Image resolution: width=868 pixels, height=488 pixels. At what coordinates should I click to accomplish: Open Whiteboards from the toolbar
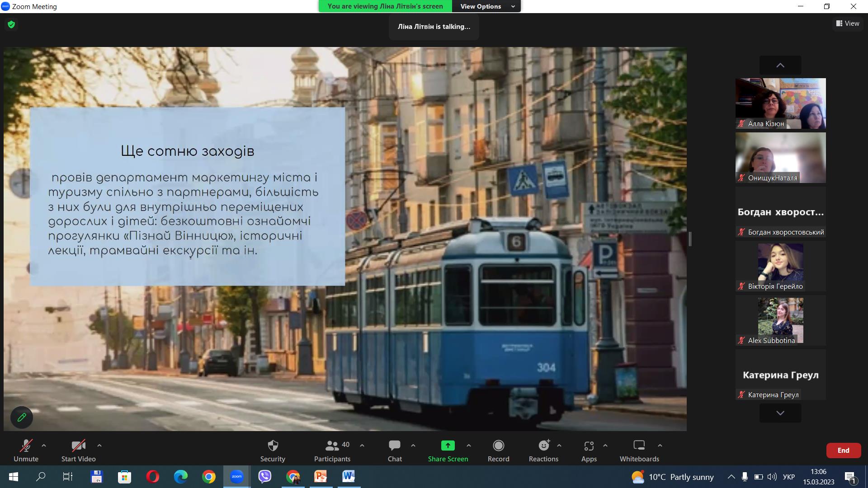[x=639, y=446]
